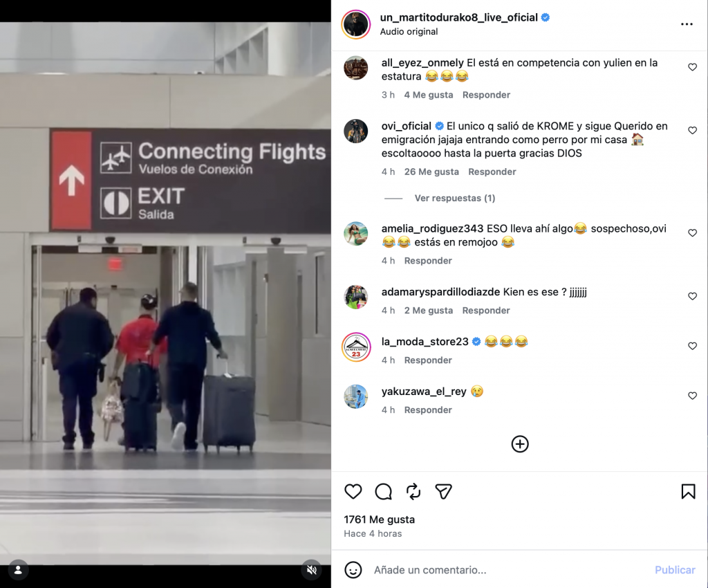Show tagged people icon on the video
This screenshot has width=708, height=588.
click(18, 570)
